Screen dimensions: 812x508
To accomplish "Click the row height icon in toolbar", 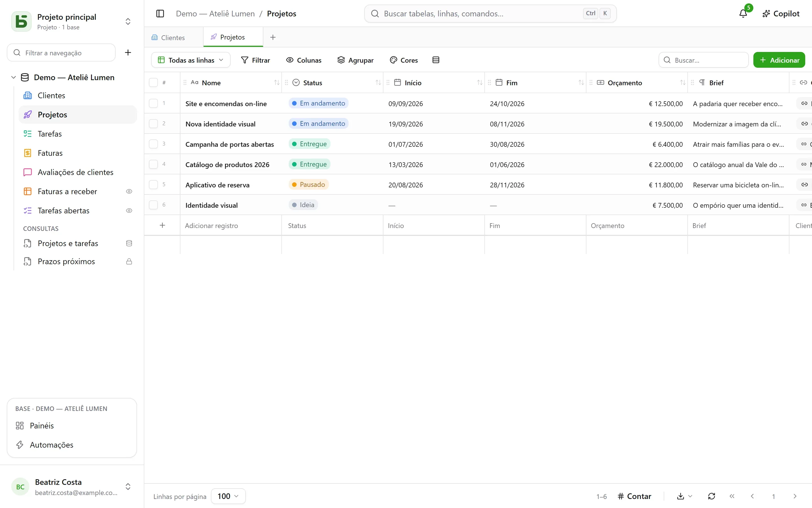I will [436, 60].
